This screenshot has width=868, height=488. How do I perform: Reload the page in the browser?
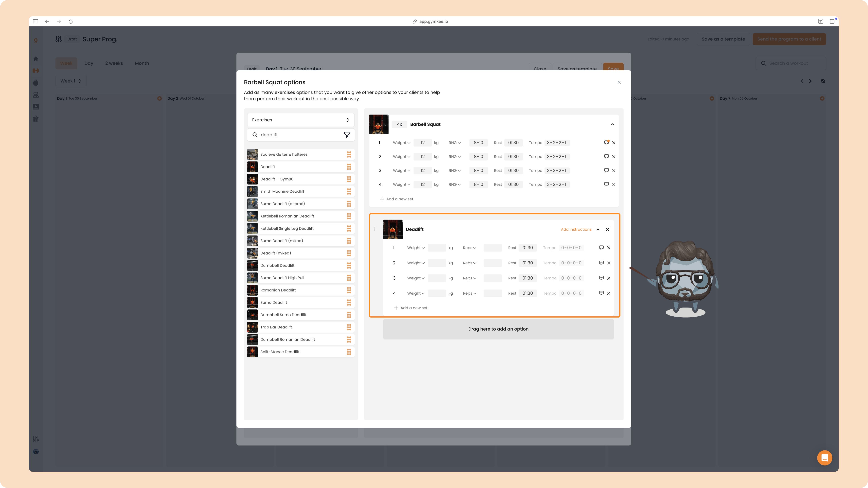(x=70, y=21)
